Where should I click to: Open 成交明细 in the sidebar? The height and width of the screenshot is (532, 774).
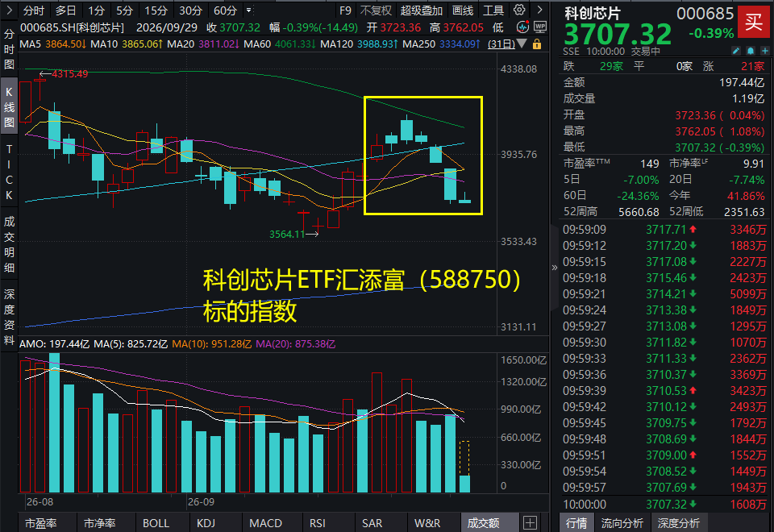pos(9,244)
